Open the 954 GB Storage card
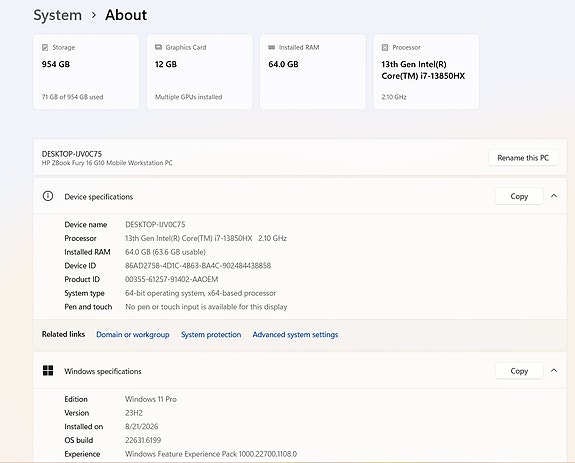575x463 pixels. click(x=86, y=72)
